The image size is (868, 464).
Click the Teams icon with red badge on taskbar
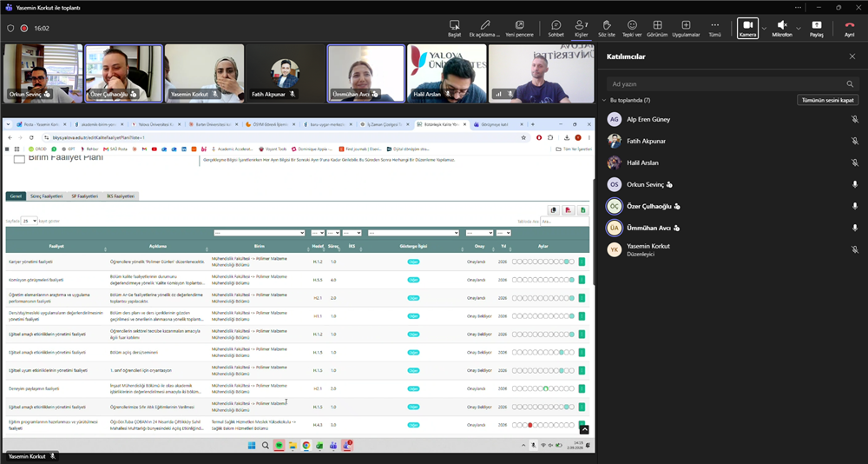pyautogui.click(x=347, y=445)
